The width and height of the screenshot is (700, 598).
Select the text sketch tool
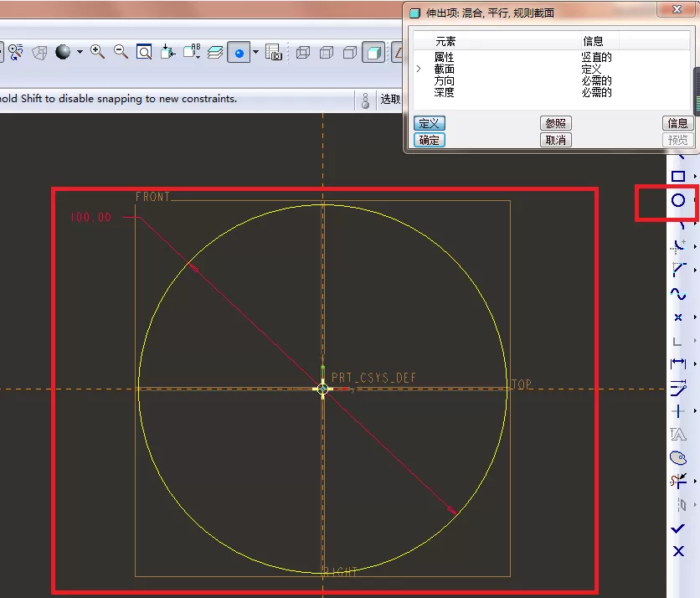click(678, 435)
